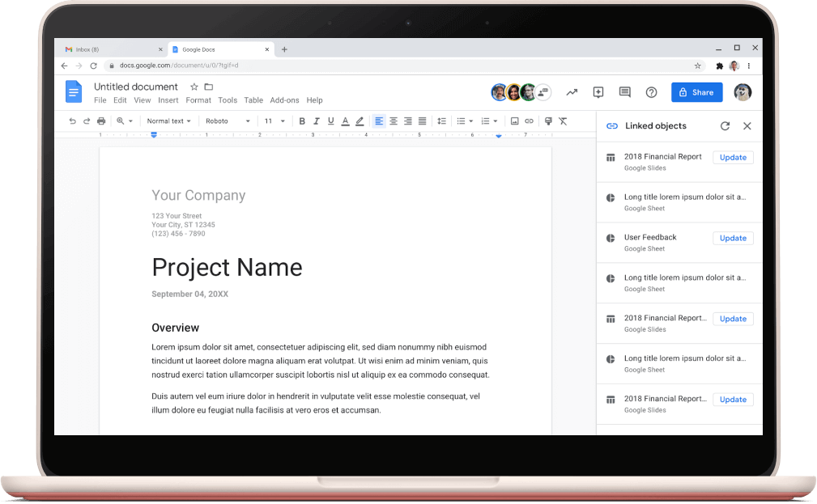Insert a link using the toolbar link icon
The height and width of the screenshot is (504, 817).
pos(529,121)
